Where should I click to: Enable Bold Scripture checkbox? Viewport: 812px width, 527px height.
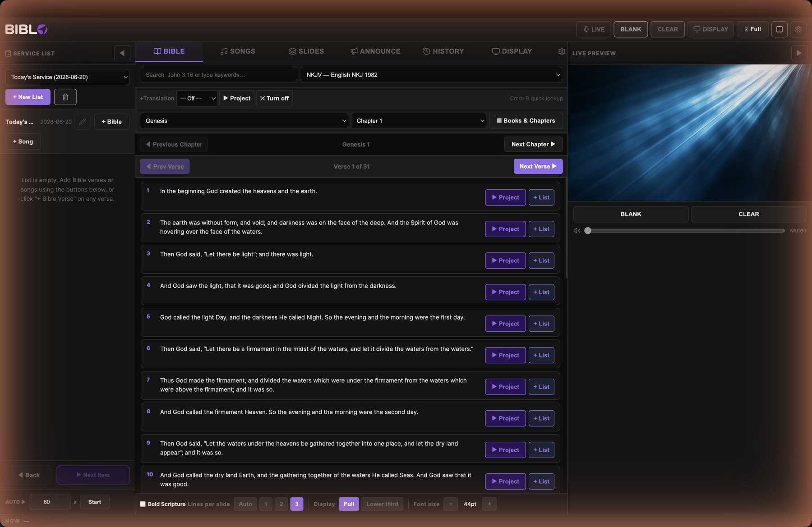pos(143,504)
